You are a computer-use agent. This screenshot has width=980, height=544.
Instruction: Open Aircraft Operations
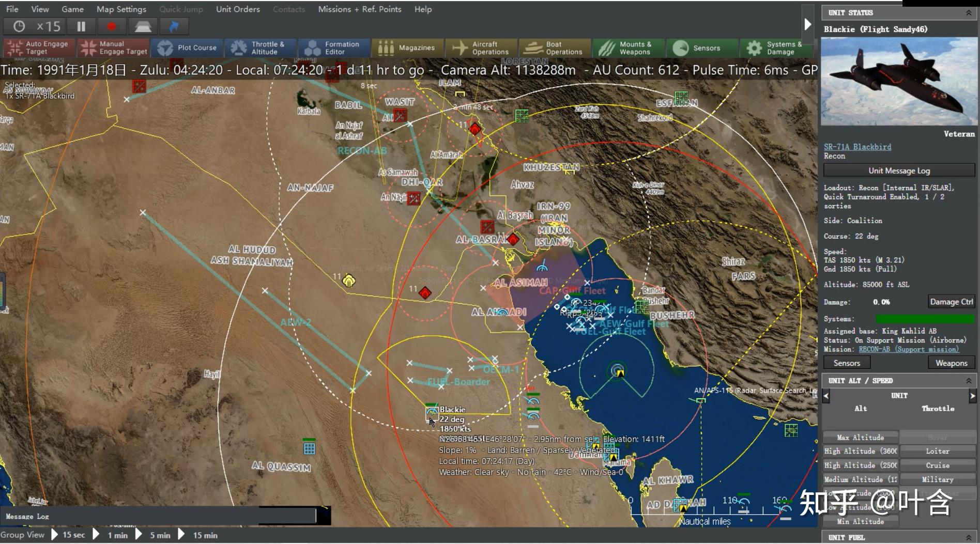point(481,48)
